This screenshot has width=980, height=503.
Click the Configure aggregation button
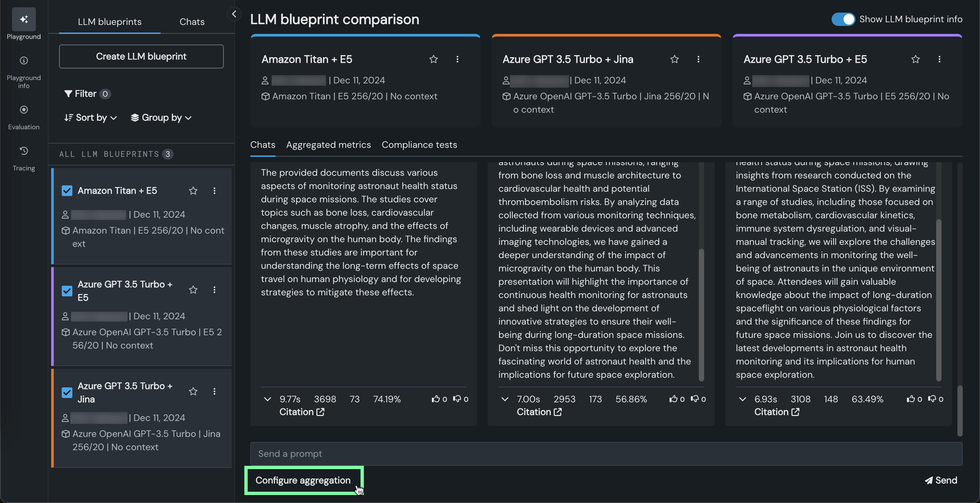pyautogui.click(x=303, y=480)
